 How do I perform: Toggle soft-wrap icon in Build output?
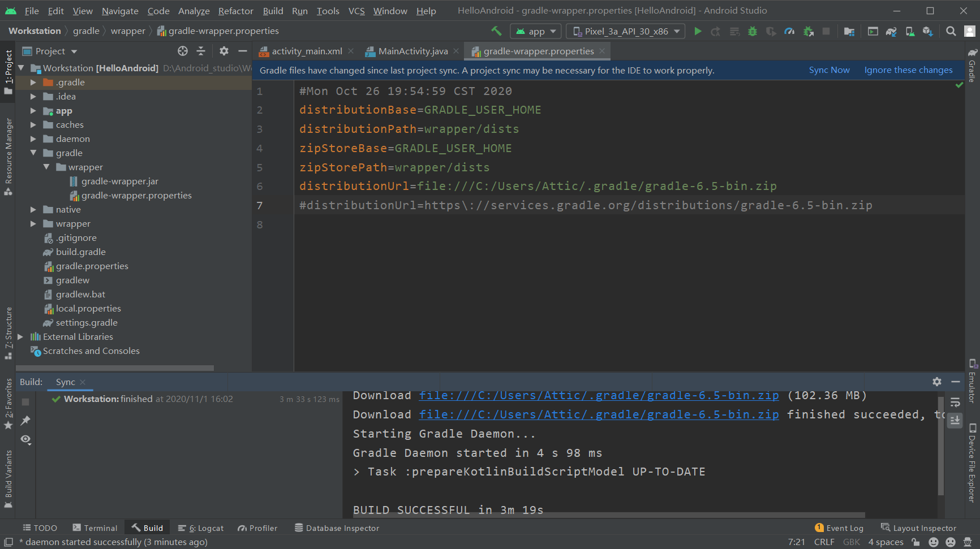point(955,402)
